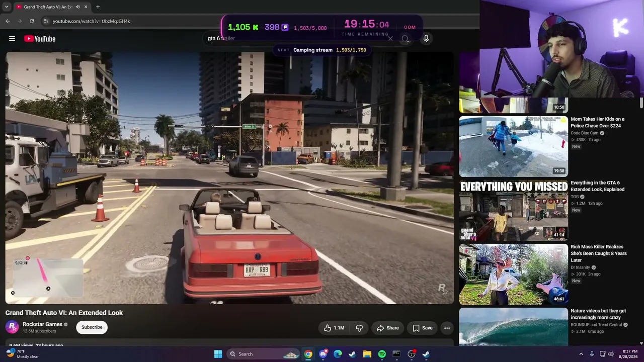This screenshot has height=362, width=644.
Task: Open the first Steam taskbar icon
Action: tap(352, 354)
